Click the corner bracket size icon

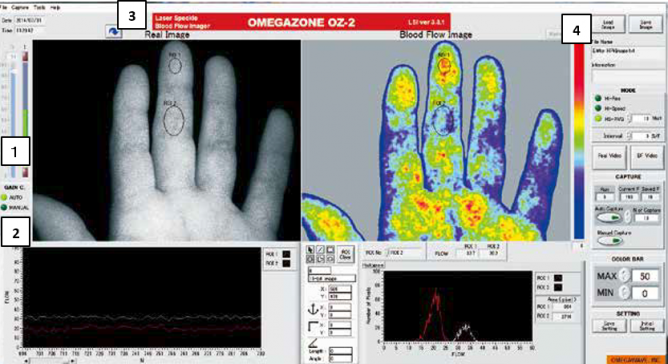point(313,327)
